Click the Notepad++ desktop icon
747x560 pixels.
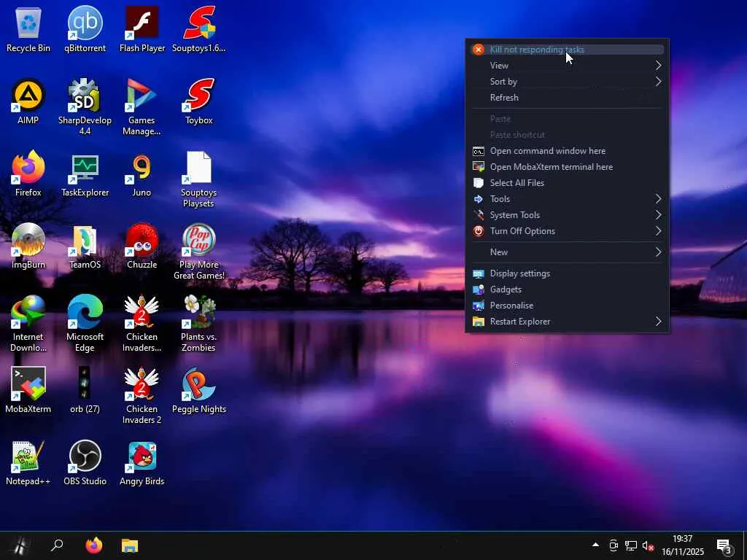[28, 457]
